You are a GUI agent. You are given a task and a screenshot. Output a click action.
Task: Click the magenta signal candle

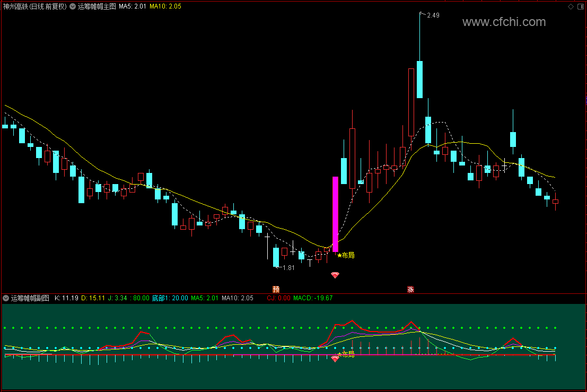point(336,214)
